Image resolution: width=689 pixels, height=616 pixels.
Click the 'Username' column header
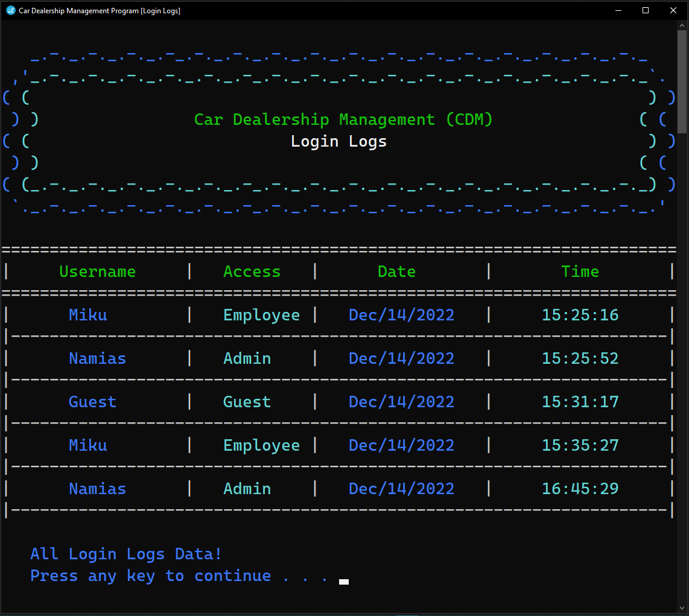(98, 271)
